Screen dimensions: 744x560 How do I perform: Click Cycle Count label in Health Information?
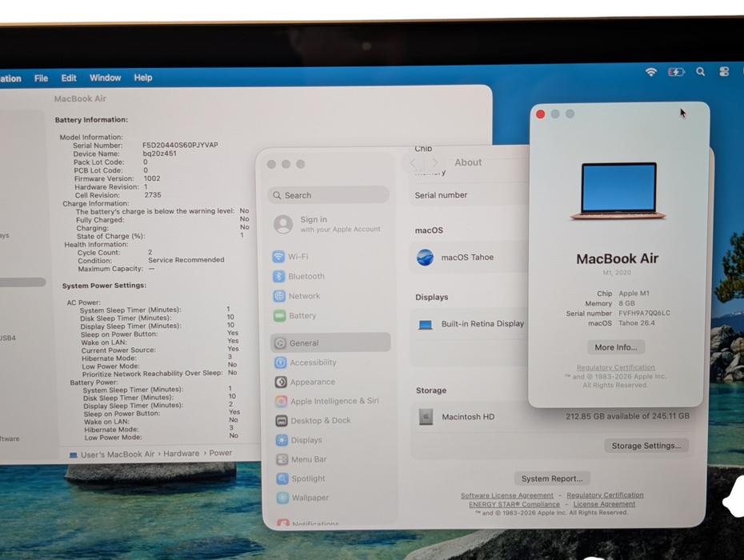click(x=94, y=253)
